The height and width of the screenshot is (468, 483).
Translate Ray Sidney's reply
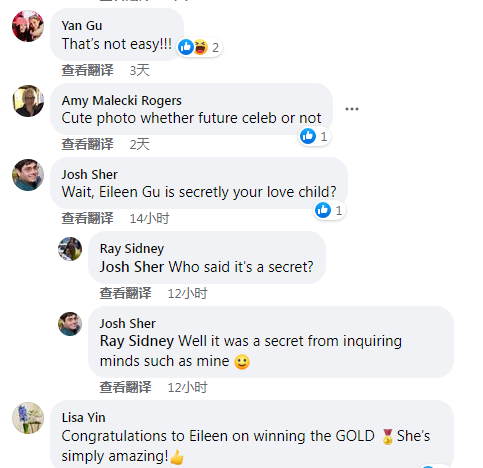pos(125,293)
